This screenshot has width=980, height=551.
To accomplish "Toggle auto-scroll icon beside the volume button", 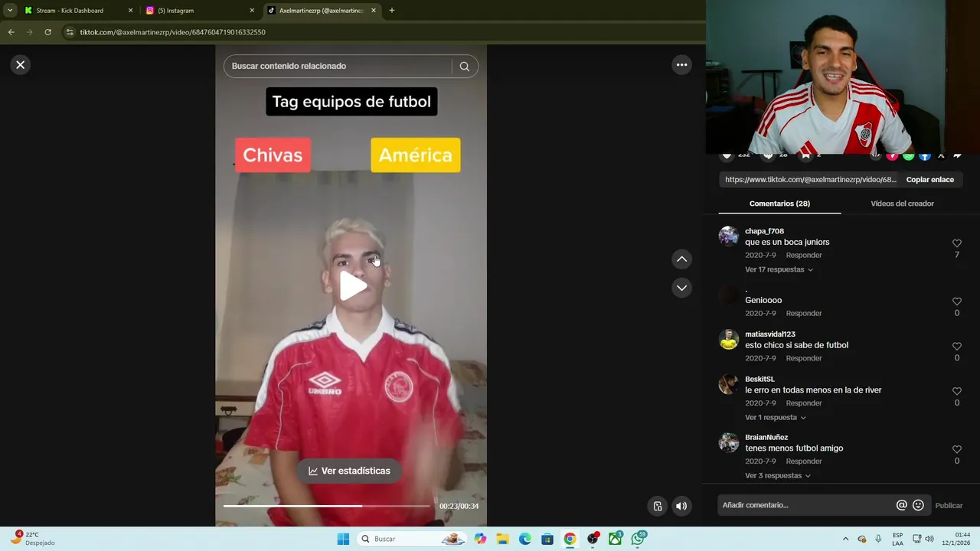I will (x=657, y=506).
